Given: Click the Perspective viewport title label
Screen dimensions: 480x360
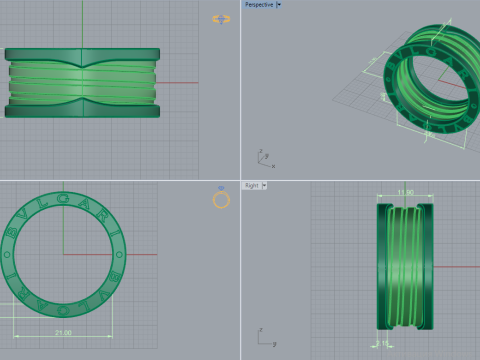Looking at the screenshot, I should point(259,5).
